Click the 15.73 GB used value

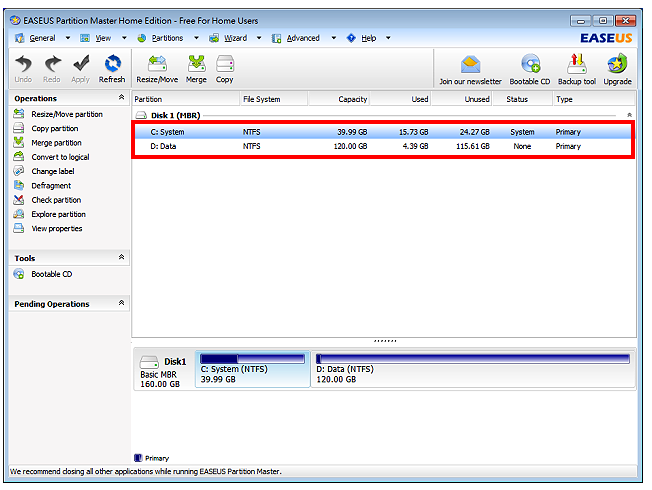413,132
